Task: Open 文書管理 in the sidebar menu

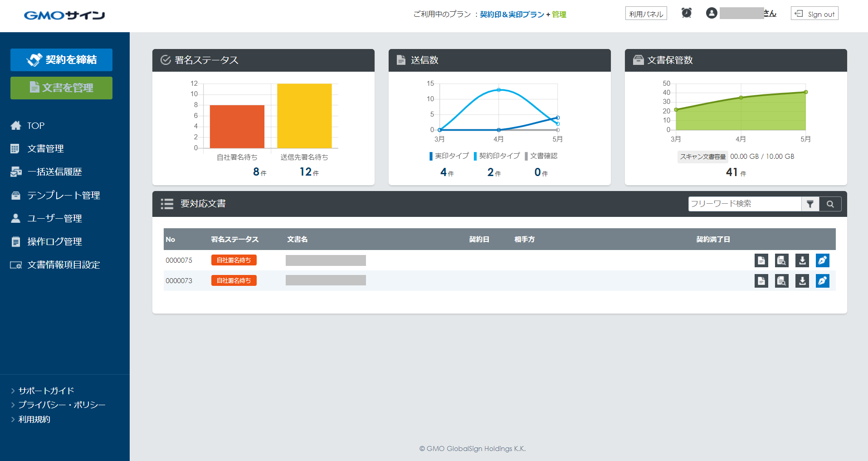Action: coord(45,149)
